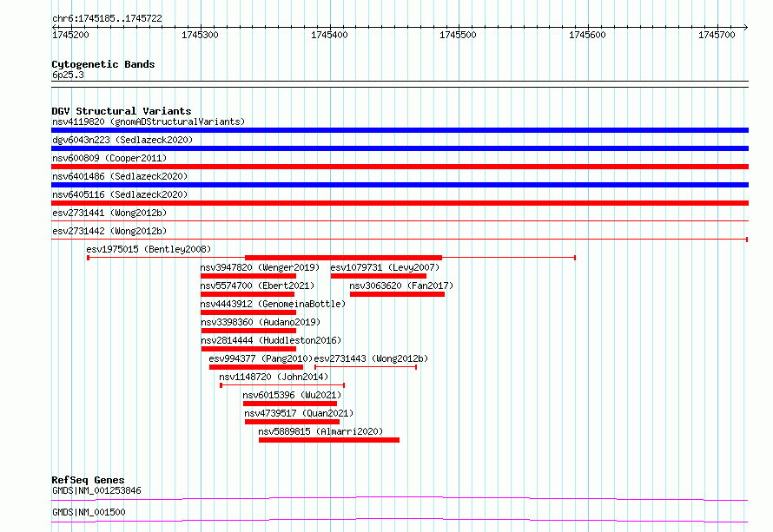The height and width of the screenshot is (532, 773).
Task: Open GMDS|NM_001500 transcript label
Action: pos(89,512)
